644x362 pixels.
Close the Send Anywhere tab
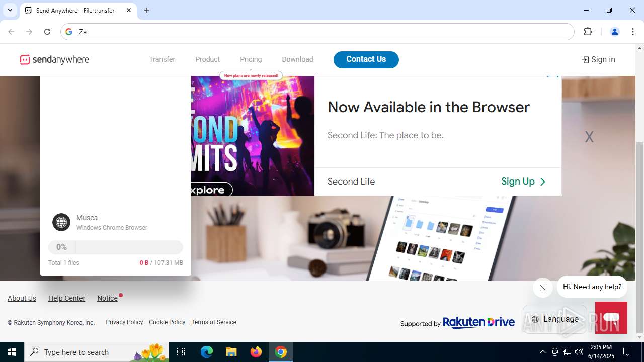coord(129,10)
